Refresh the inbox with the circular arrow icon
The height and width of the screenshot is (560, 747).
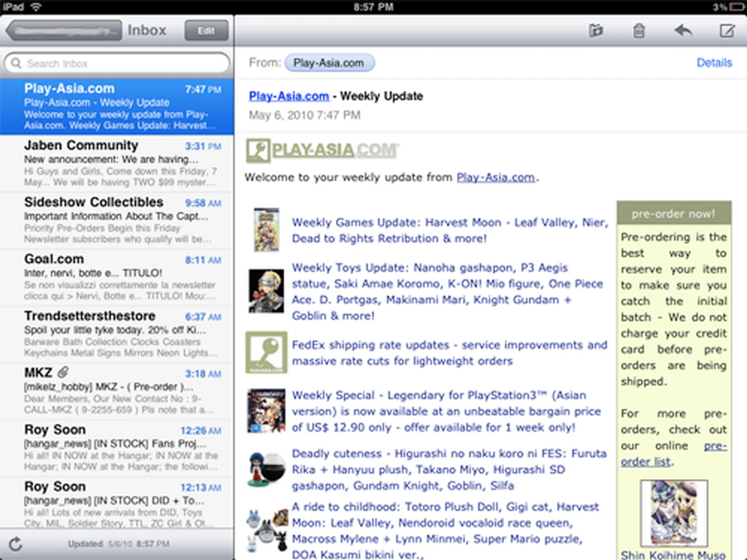point(16,544)
